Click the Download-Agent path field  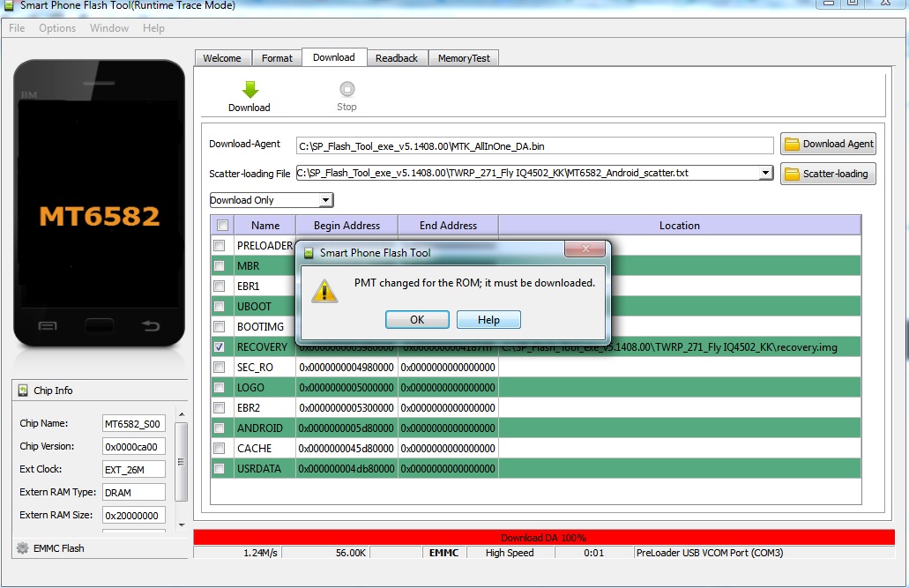point(534,146)
